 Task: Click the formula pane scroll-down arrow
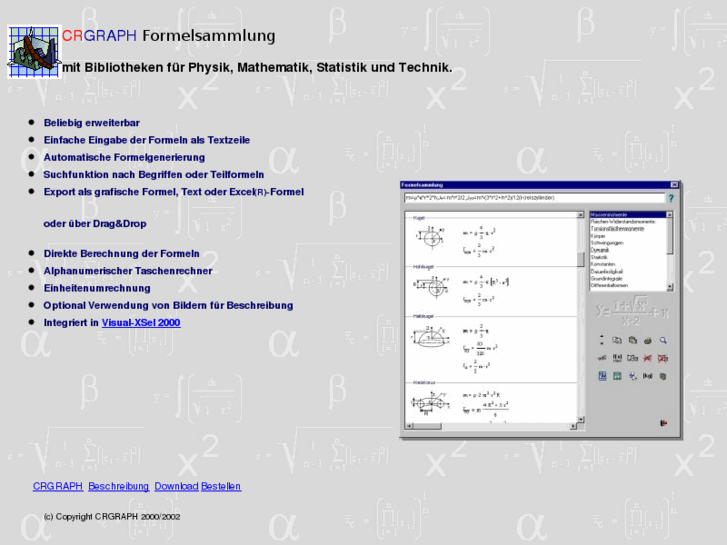point(580,419)
